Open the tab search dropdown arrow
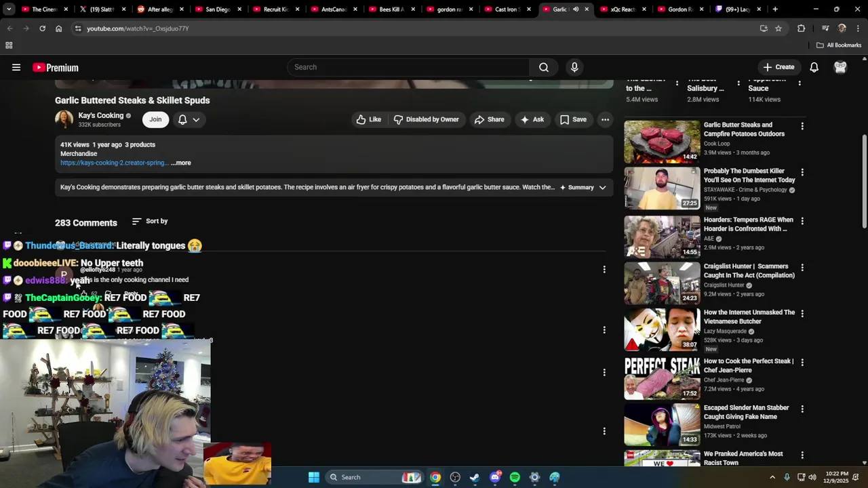This screenshot has height=488, width=868. [x=9, y=9]
